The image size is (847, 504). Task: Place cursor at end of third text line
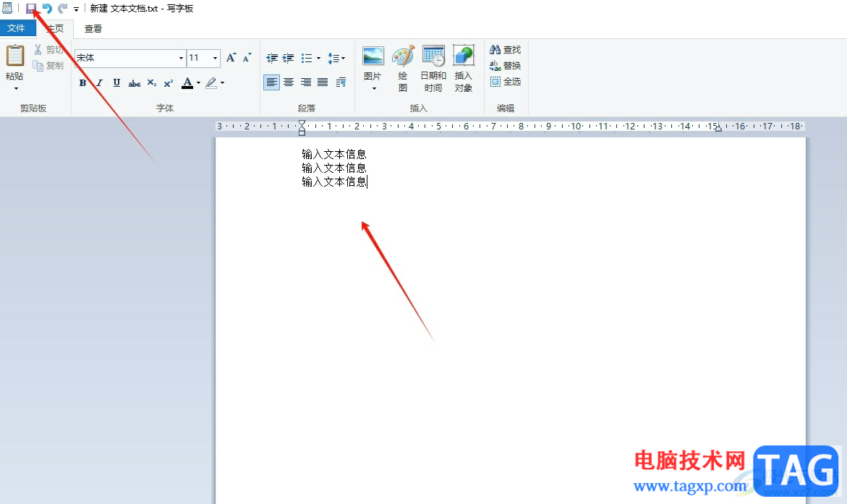pyautogui.click(x=367, y=182)
